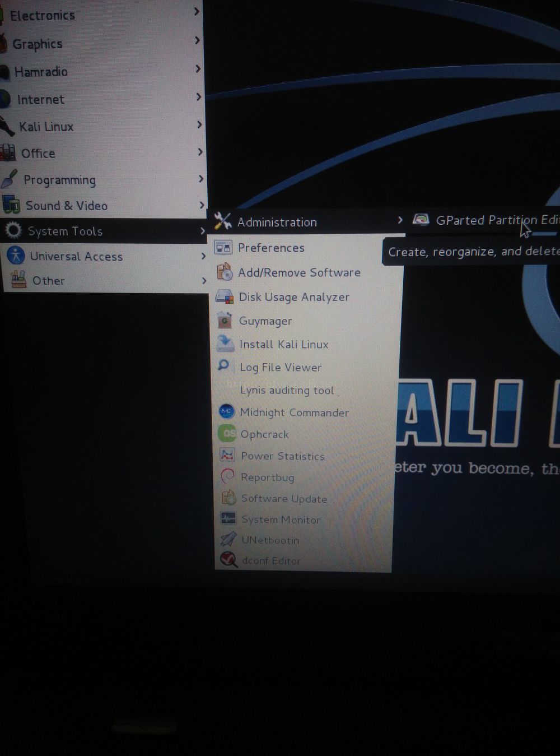Image resolution: width=560 pixels, height=756 pixels.
Task: Open System Monitor entry
Action: pos(305,520)
